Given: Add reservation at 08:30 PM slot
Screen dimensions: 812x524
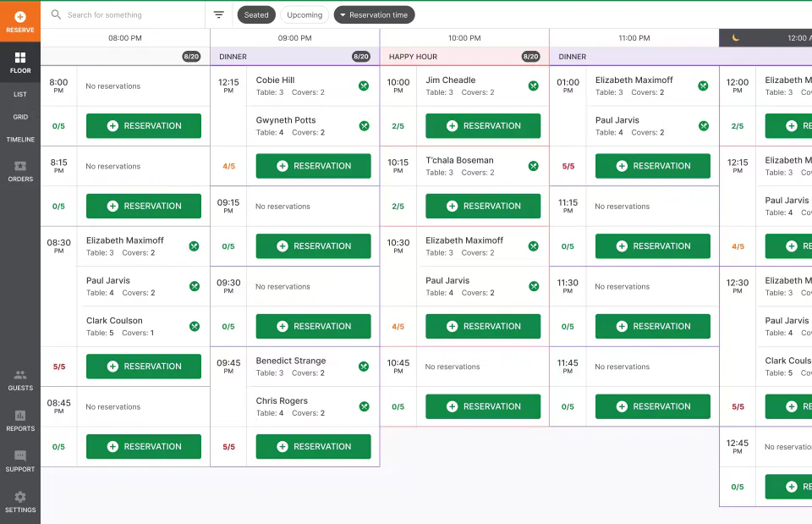Looking at the screenshot, I should tap(144, 367).
